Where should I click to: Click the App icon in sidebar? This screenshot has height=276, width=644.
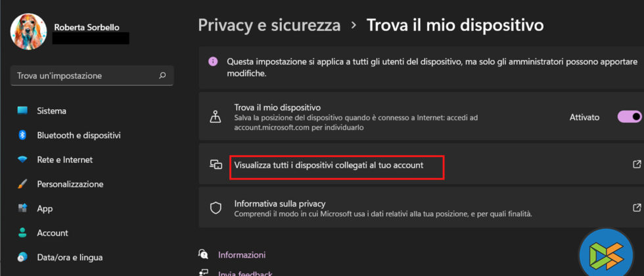point(23,208)
